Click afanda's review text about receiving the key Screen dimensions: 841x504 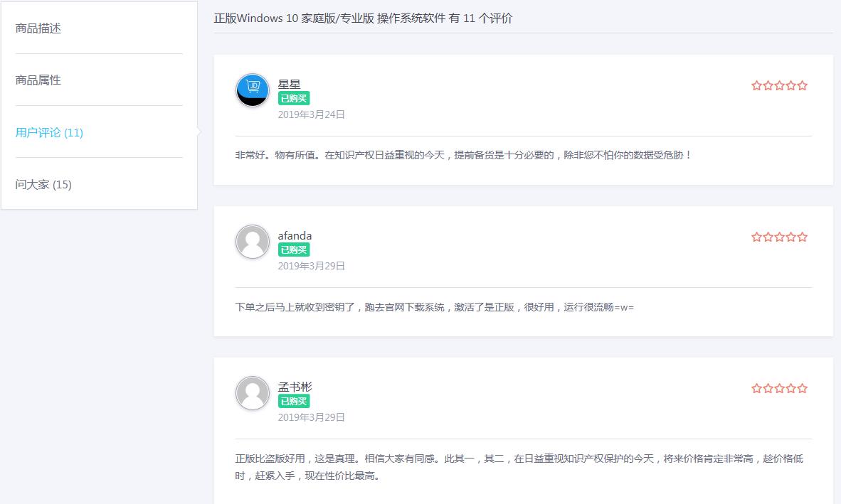(x=434, y=307)
